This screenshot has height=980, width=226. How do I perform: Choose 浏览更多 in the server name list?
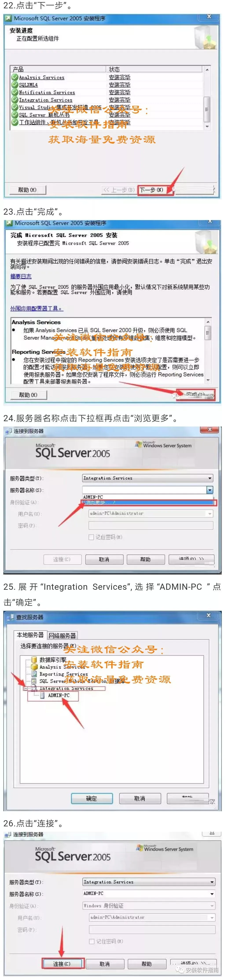[148, 503]
